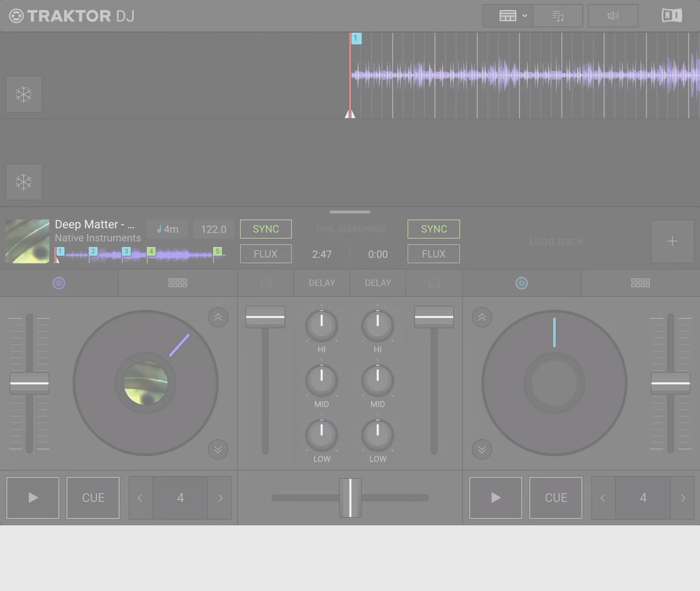Jump to cue marker 1 in track overview
This screenshot has height=591, width=700.
point(60,251)
